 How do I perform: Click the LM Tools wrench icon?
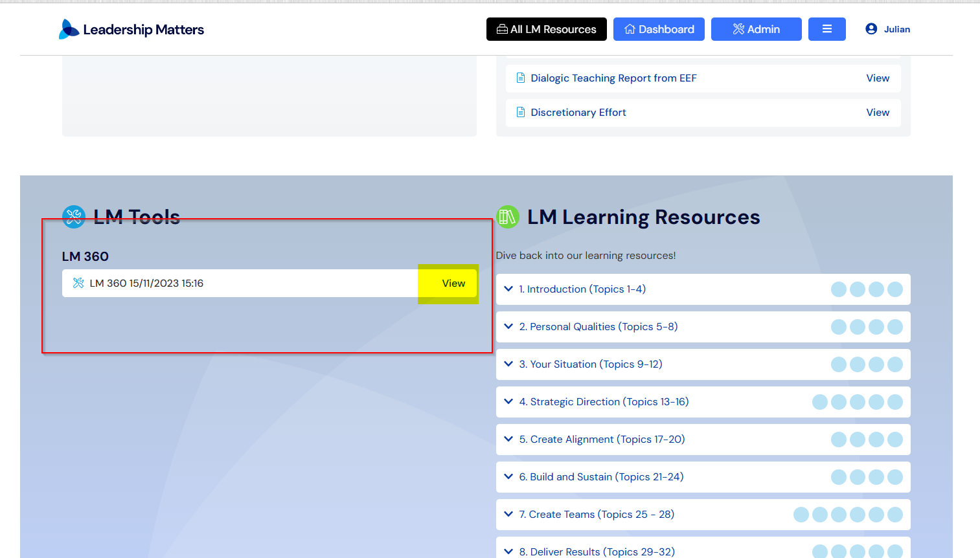pos(74,217)
